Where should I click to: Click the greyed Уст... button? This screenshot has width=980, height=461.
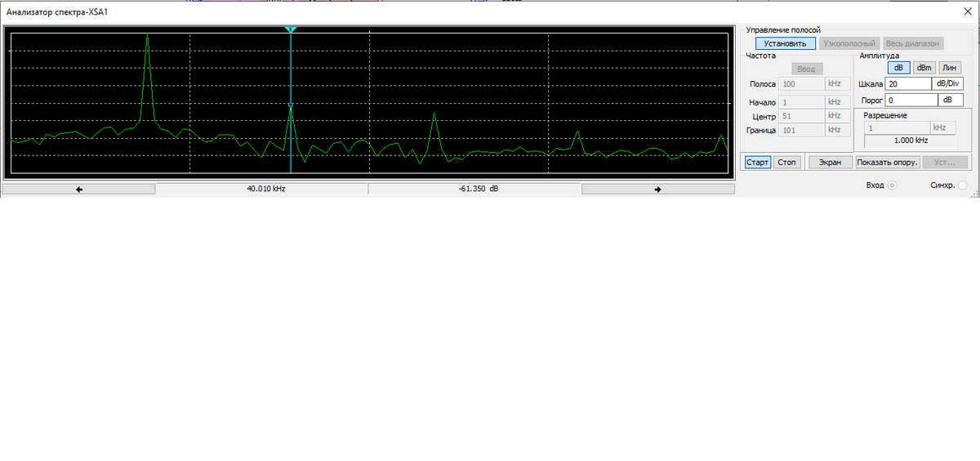click(x=945, y=162)
